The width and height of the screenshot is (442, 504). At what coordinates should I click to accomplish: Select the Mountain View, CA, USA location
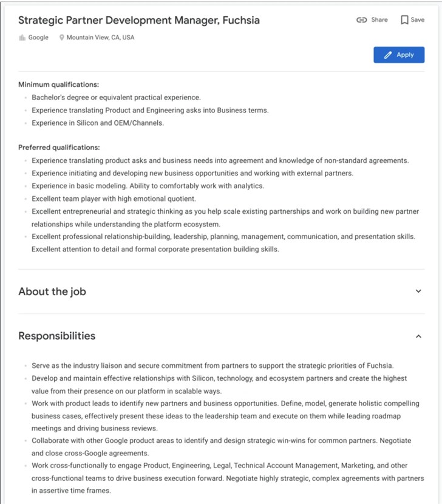(100, 38)
